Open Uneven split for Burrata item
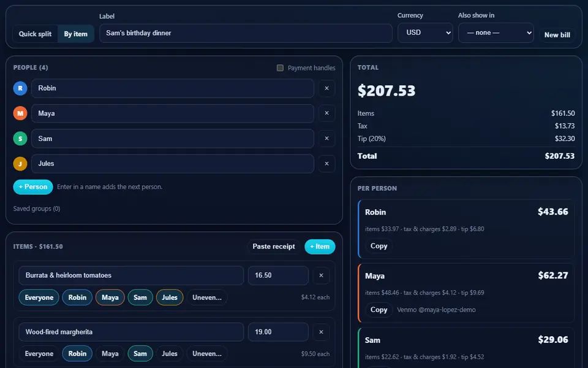 207,297
